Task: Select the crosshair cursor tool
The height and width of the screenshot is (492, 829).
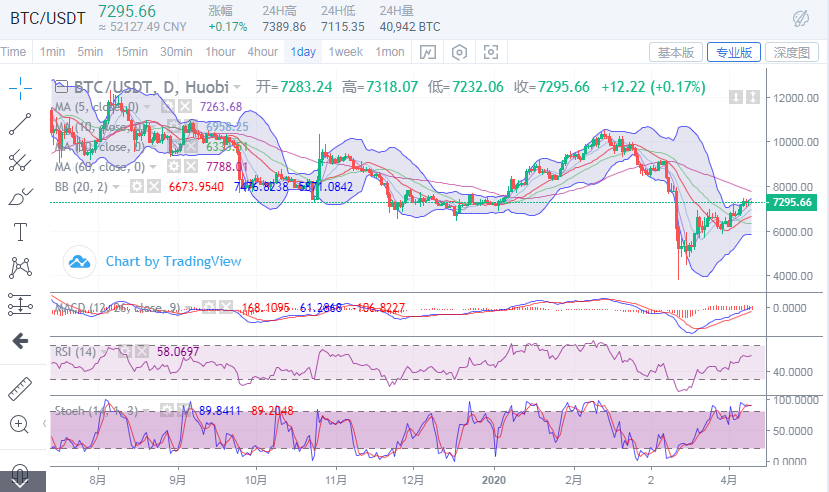Action: [x=20, y=88]
